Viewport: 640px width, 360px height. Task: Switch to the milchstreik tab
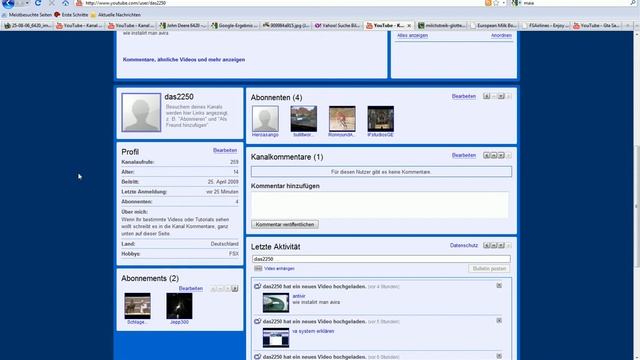click(441, 25)
